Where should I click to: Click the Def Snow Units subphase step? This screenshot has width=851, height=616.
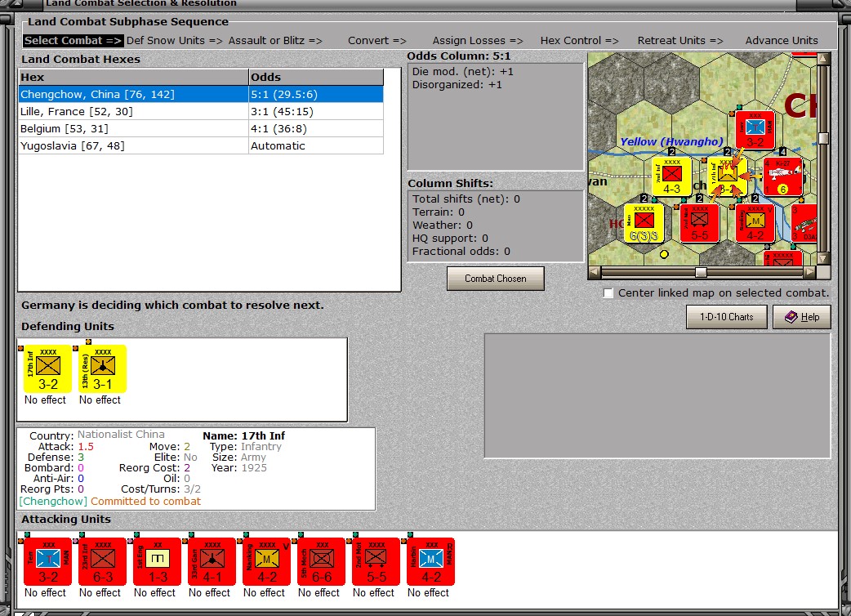click(174, 41)
